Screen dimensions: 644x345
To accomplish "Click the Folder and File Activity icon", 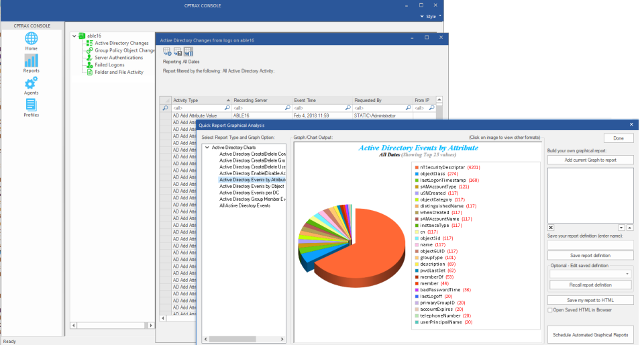I will (x=89, y=72).
